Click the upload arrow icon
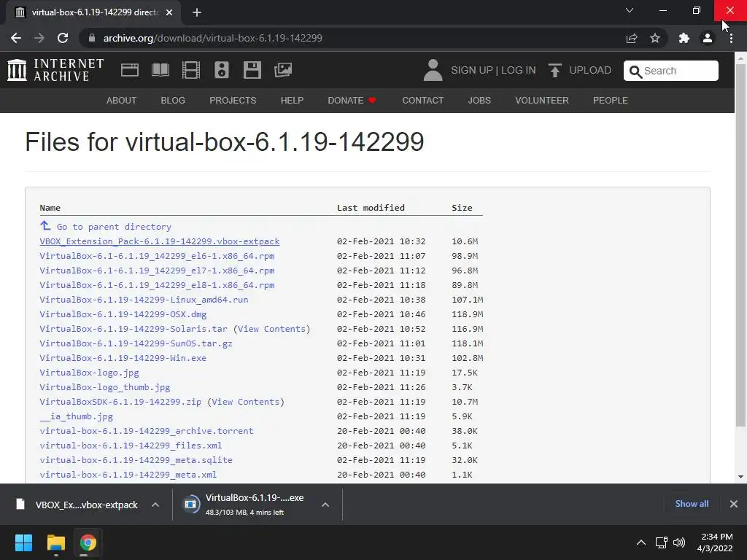Screen dimensions: 747x560 (x=554, y=70)
